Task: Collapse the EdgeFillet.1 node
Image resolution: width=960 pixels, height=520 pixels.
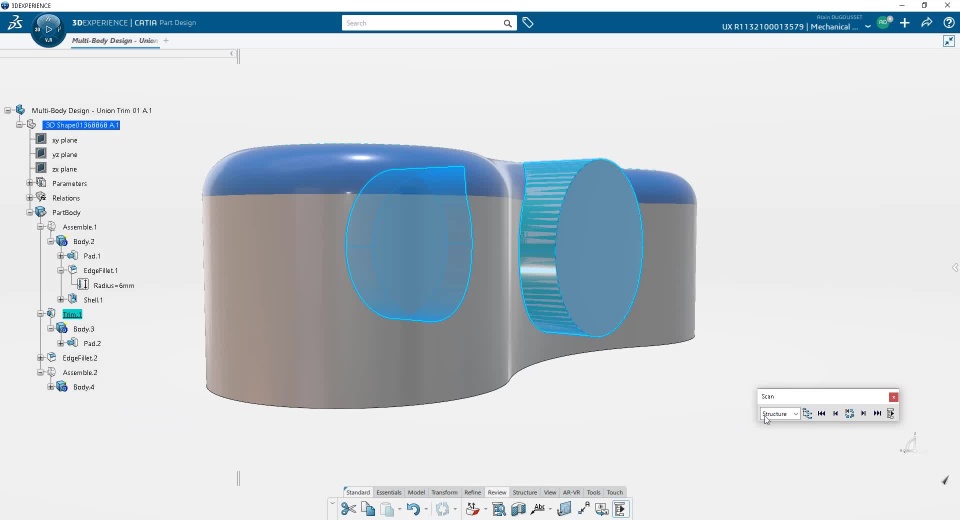Action: (61, 270)
